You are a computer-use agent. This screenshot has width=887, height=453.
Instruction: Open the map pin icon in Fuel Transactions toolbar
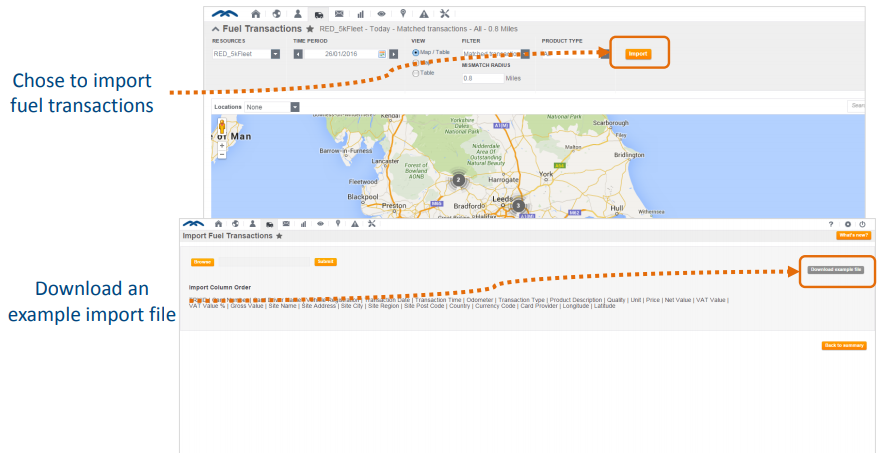point(403,14)
